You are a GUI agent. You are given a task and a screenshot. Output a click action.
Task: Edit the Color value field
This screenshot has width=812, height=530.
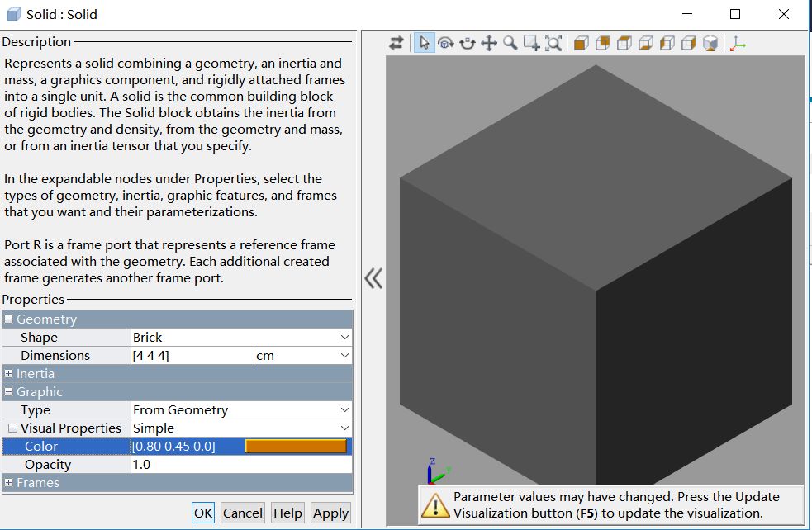point(187,446)
